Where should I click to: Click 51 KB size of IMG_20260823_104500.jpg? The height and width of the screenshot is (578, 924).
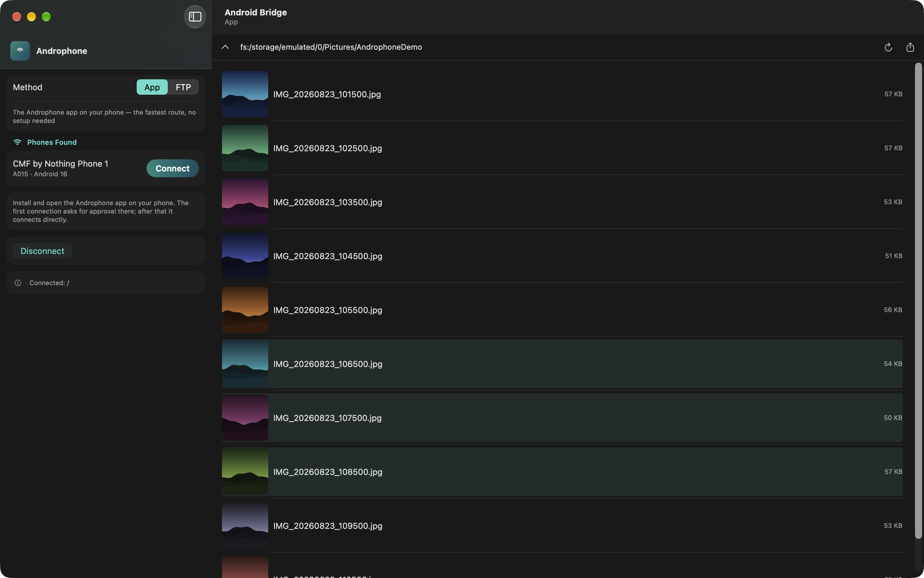click(894, 256)
